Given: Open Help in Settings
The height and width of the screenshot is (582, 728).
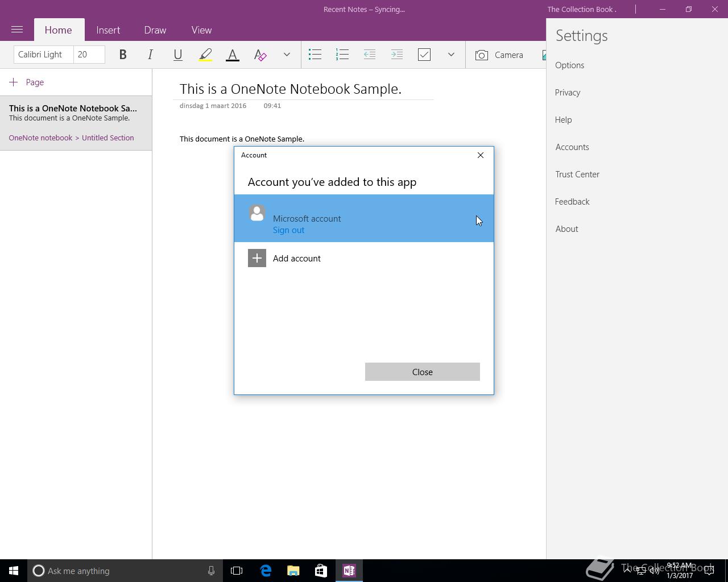Looking at the screenshot, I should click(564, 120).
